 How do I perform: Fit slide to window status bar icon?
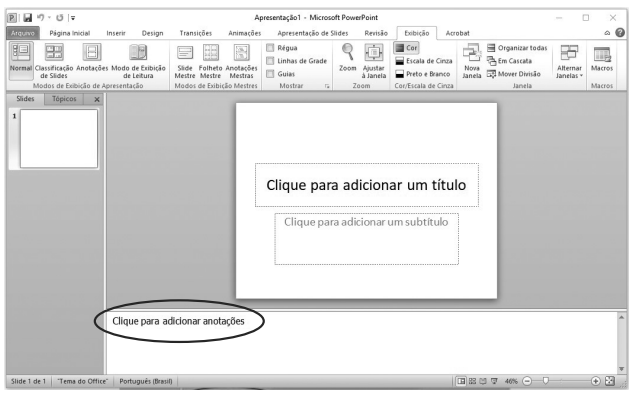(610, 381)
